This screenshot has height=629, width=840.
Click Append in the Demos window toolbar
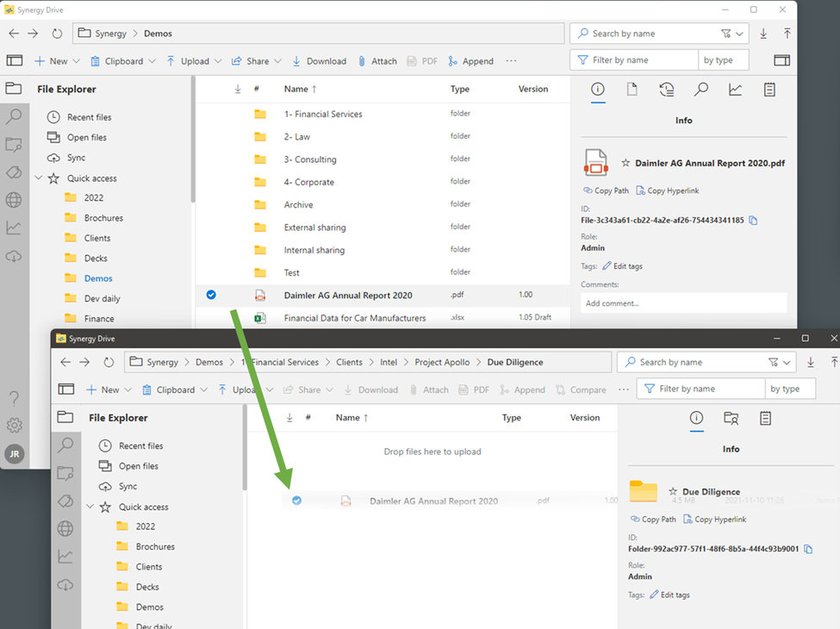click(x=471, y=61)
